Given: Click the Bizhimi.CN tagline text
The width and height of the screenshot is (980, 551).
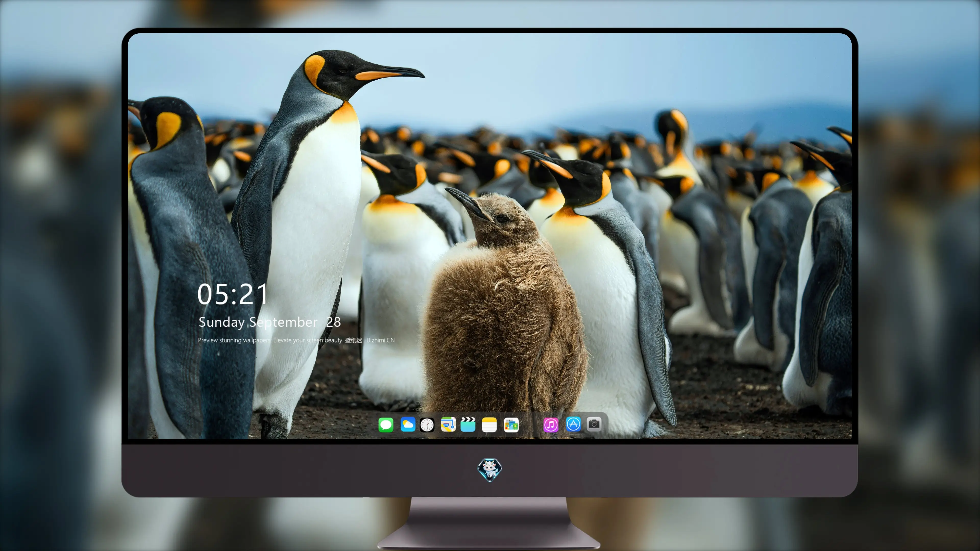Looking at the screenshot, I should [x=296, y=340].
